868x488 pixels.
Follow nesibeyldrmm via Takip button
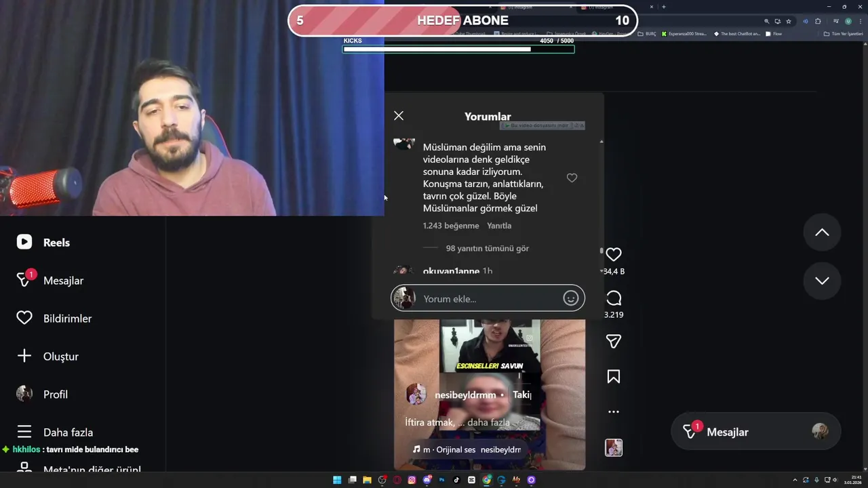pyautogui.click(x=522, y=394)
